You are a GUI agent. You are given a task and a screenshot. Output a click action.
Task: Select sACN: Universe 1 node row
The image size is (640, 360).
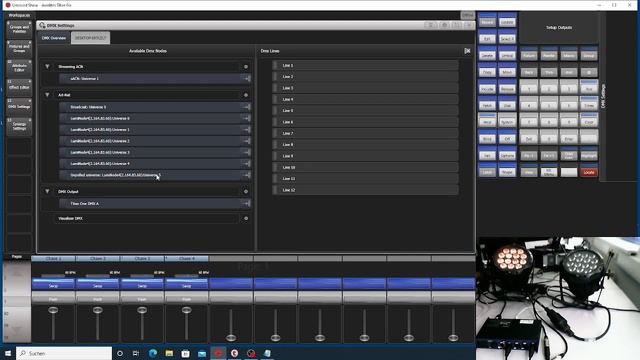(154, 78)
